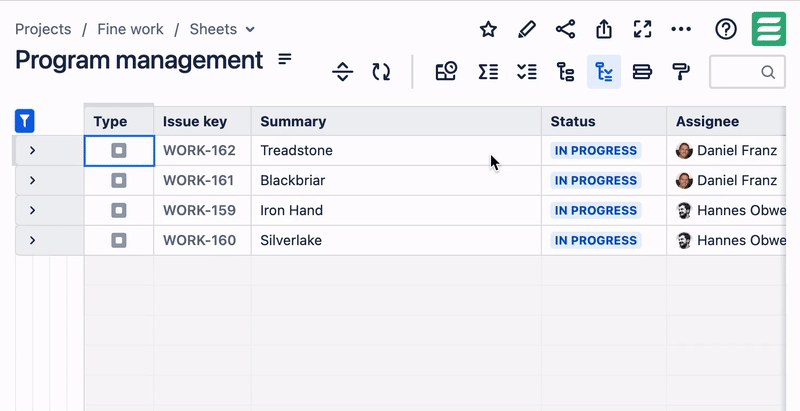
Task: Click In Progress status for Blackbriar
Action: point(595,180)
